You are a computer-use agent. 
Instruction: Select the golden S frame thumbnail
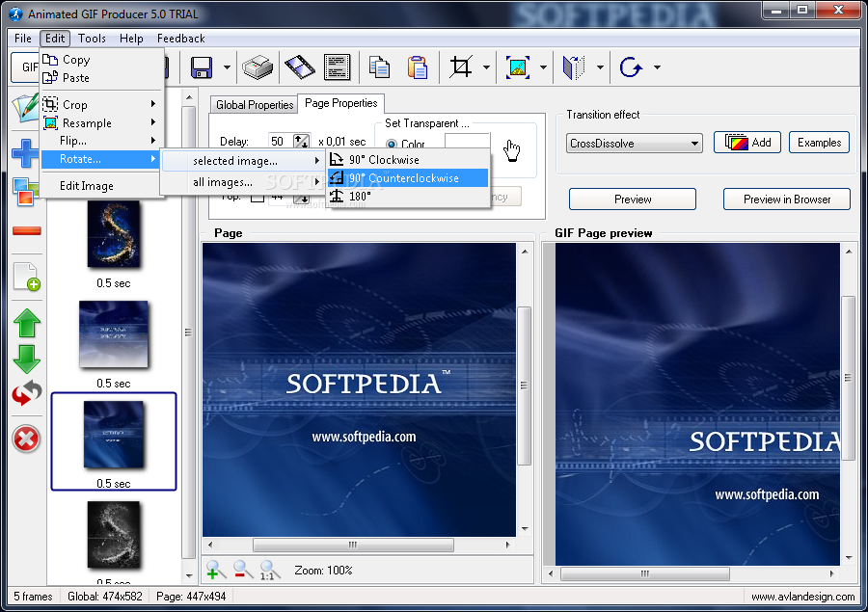click(114, 234)
